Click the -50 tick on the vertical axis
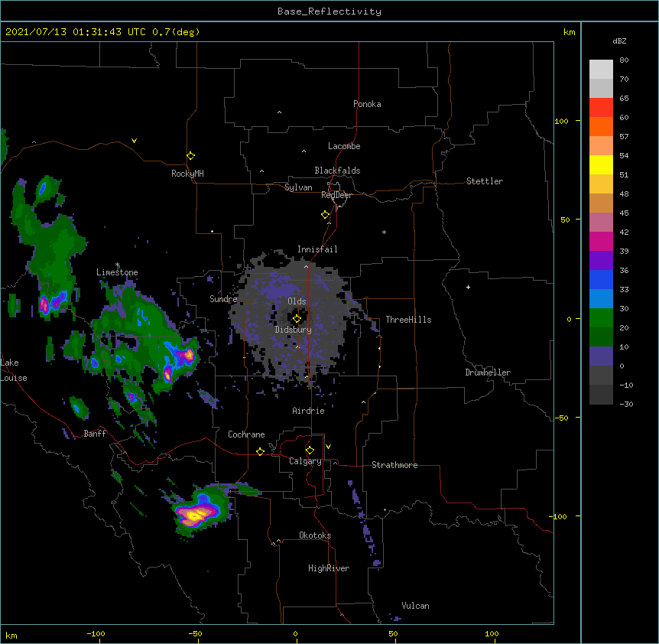Image resolution: width=659 pixels, height=644 pixels. pyautogui.click(x=561, y=418)
